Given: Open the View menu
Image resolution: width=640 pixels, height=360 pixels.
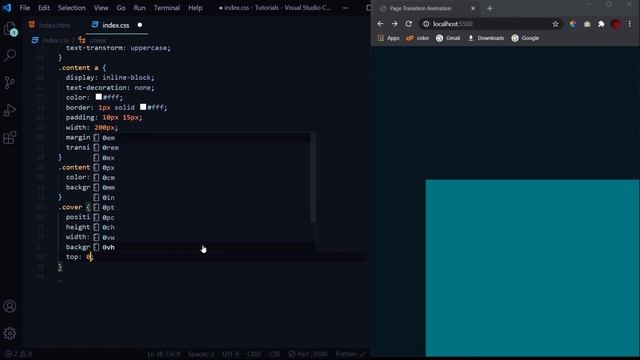Looking at the screenshot, I should (101, 8).
